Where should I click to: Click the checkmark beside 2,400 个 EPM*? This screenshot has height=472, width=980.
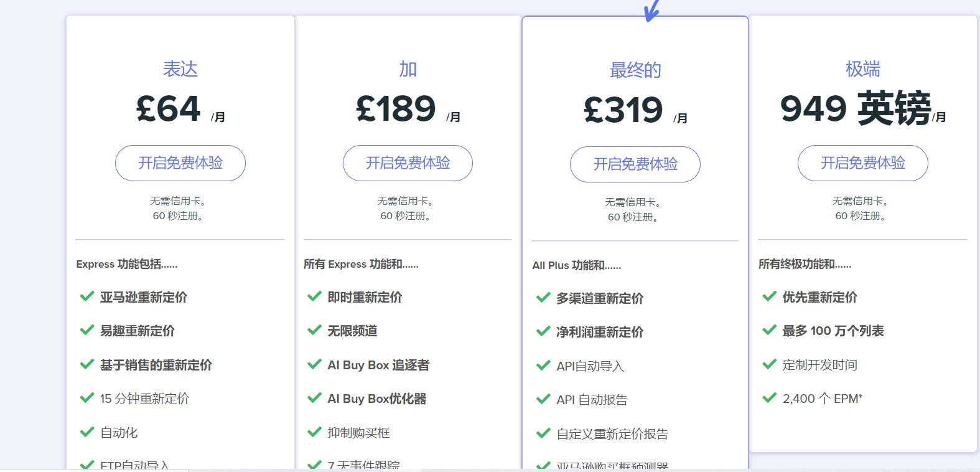coord(770,398)
